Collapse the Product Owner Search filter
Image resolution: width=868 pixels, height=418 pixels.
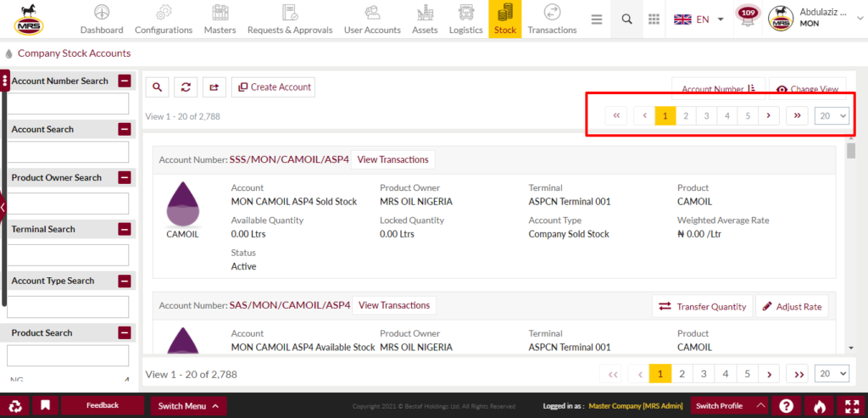125,178
